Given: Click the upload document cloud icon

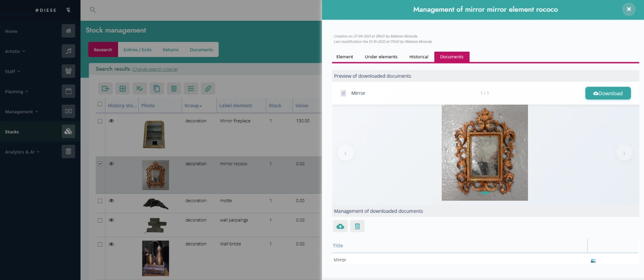Looking at the screenshot, I should coord(340,226).
